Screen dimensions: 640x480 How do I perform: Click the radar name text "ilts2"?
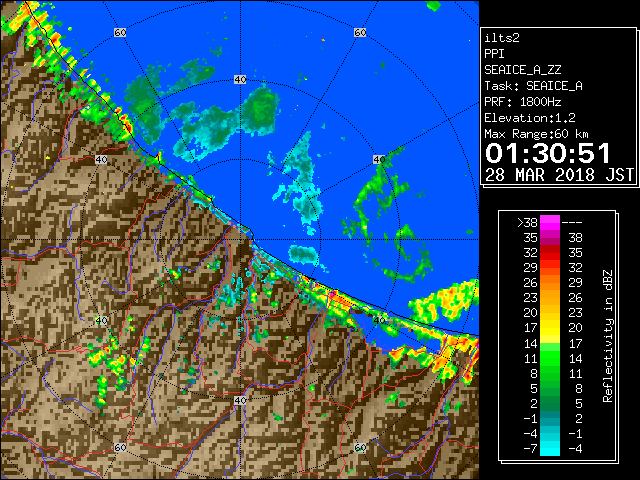[502, 38]
